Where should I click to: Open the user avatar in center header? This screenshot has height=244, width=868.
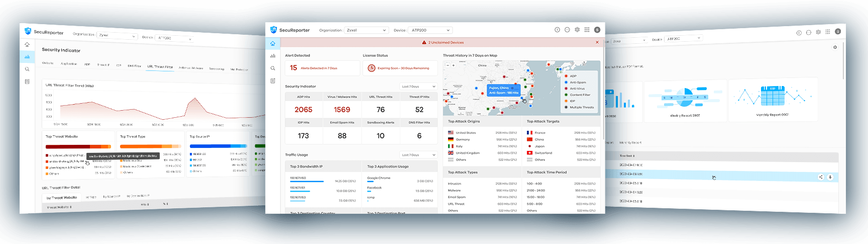[x=597, y=30]
